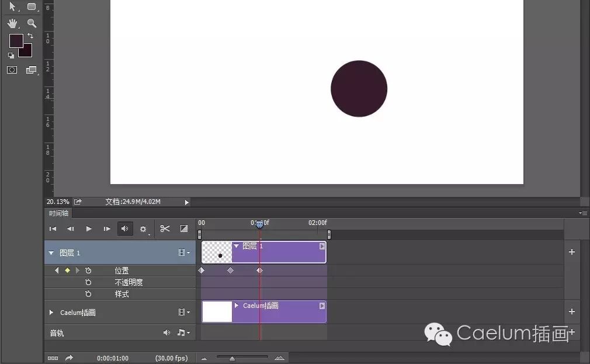Screen dimensions: 590x364
Task: Click the transition icon in timeline toolbar
Action: (x=184, y=228)
